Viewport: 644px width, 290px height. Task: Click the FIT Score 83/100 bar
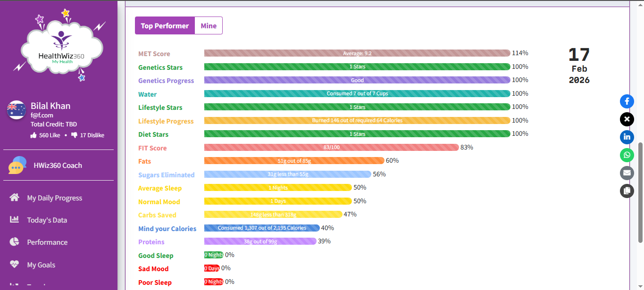click(x=331, y=147)
